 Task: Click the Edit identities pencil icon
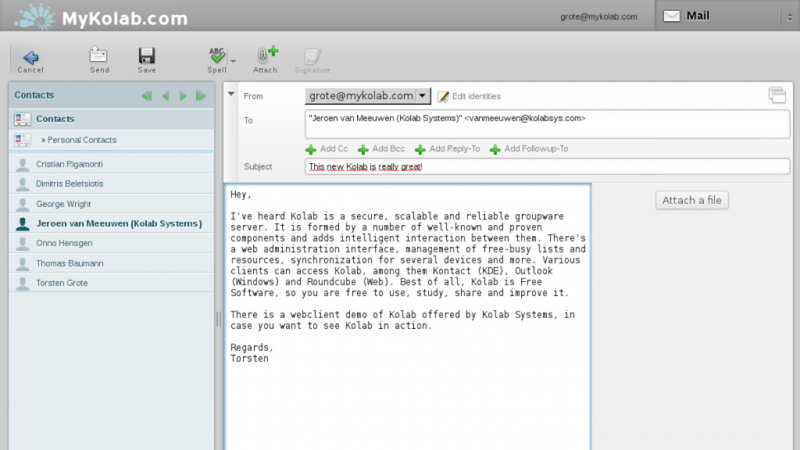[x=443, y=96]
